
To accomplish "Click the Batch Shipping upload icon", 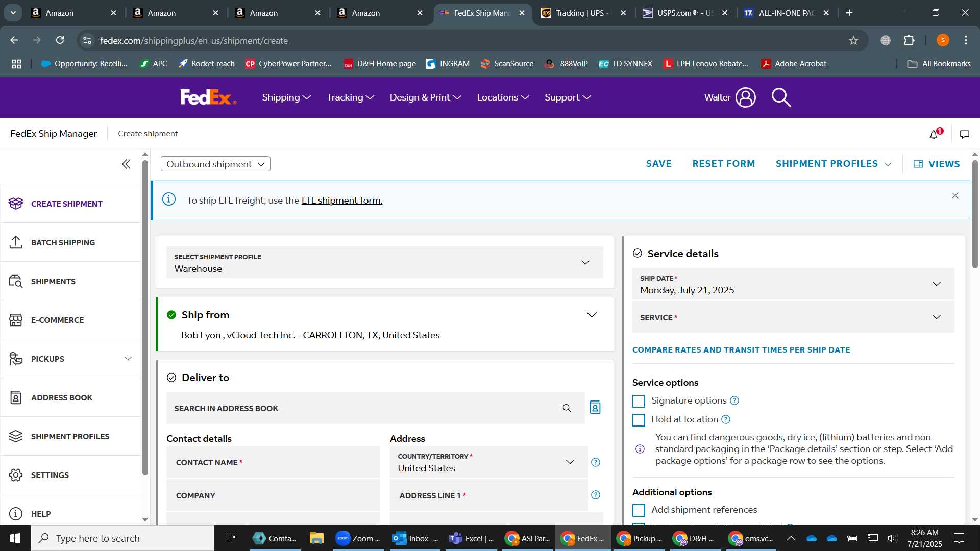I will 16,242.
